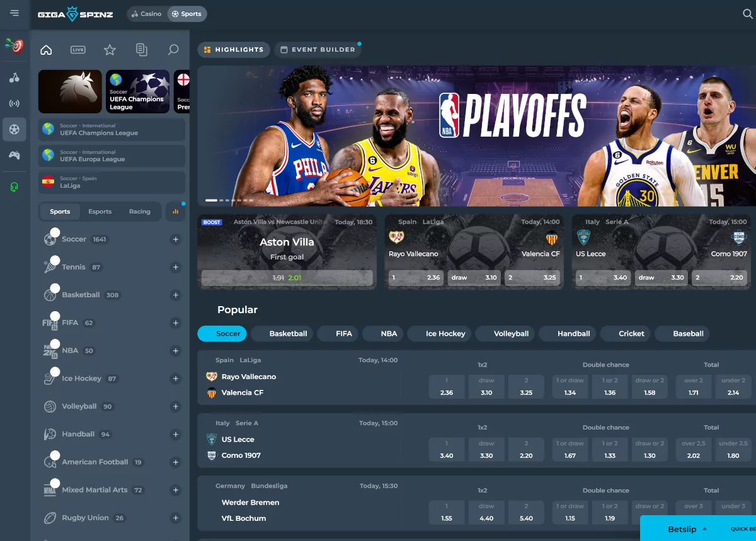Bet draw 3.30 in US Lecce list row
Image resolution: width=756 pixels, height=541 pixels.
tap(486, 450)
